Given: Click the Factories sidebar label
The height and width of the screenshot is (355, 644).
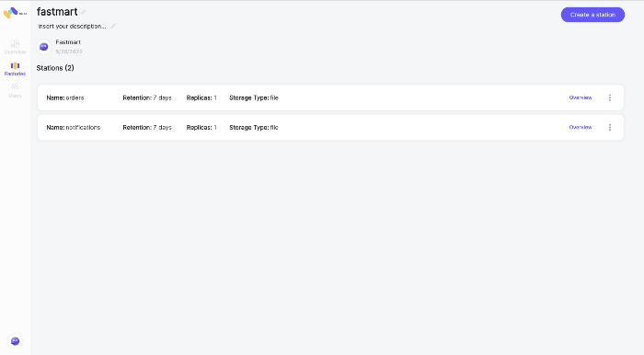Looking at the screenshot, I should coord(16,74).
